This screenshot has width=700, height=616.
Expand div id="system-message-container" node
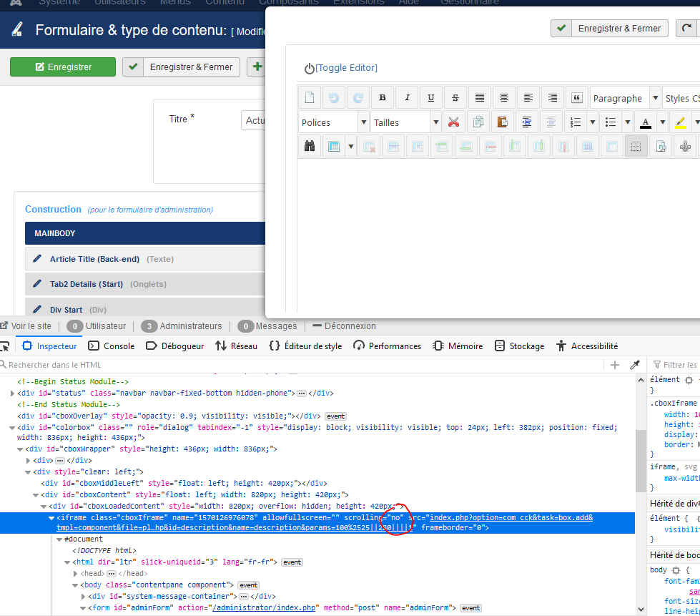click(83, 597)
